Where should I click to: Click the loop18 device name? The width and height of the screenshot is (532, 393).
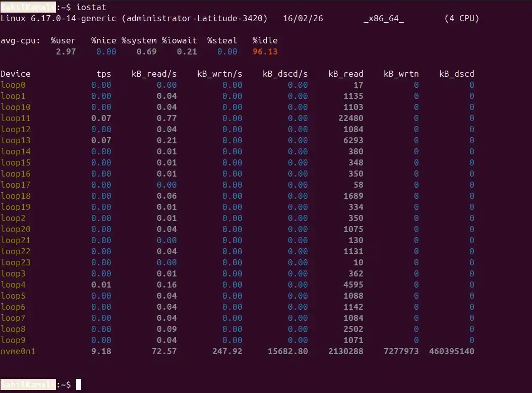point(15,196)
